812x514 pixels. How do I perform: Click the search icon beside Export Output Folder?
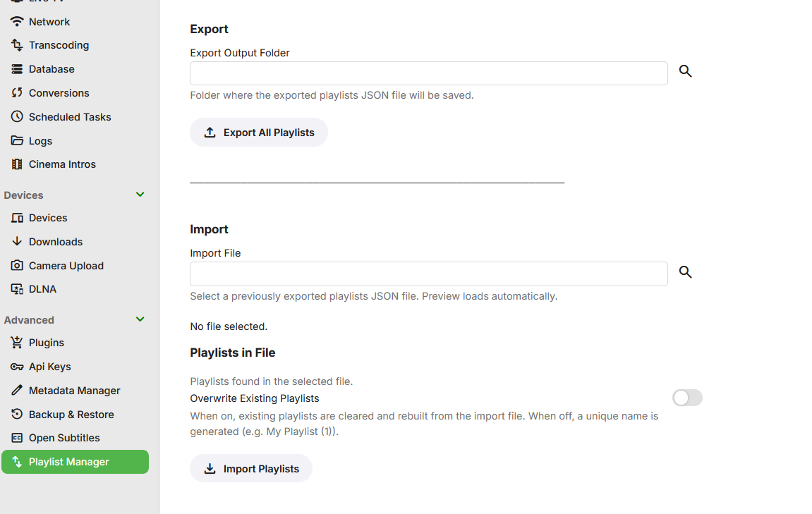coord(685,71)
